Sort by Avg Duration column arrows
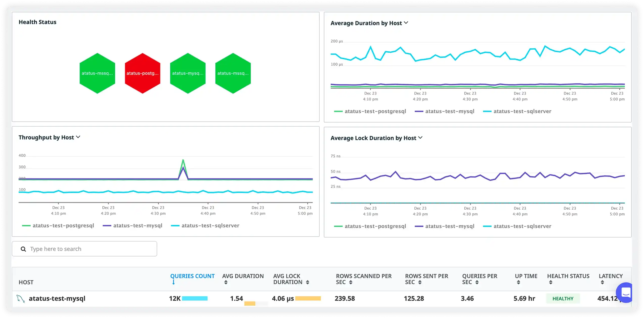The height and width of the screenshot is (318, 644). click(x=226, y=282)
